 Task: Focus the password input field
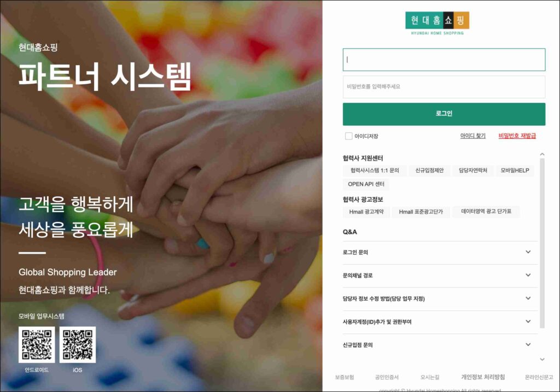[444, 87]
